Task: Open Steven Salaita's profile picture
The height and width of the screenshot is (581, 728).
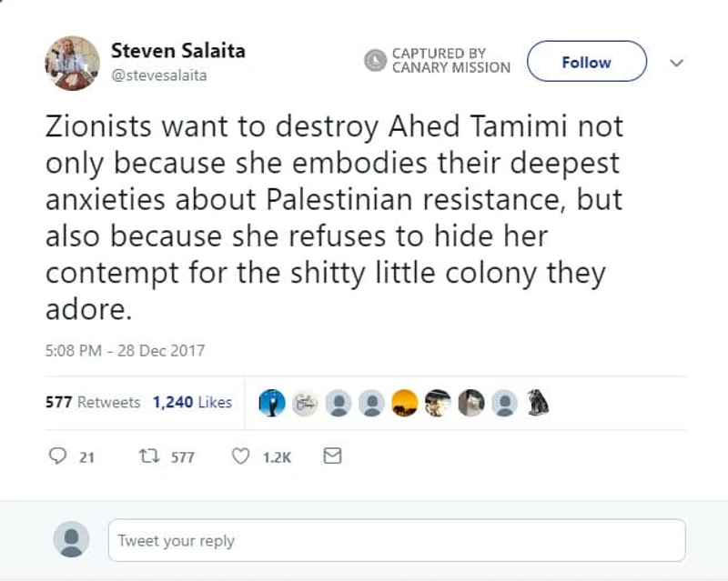Action: pyautogui.click(x=71, y=63)
